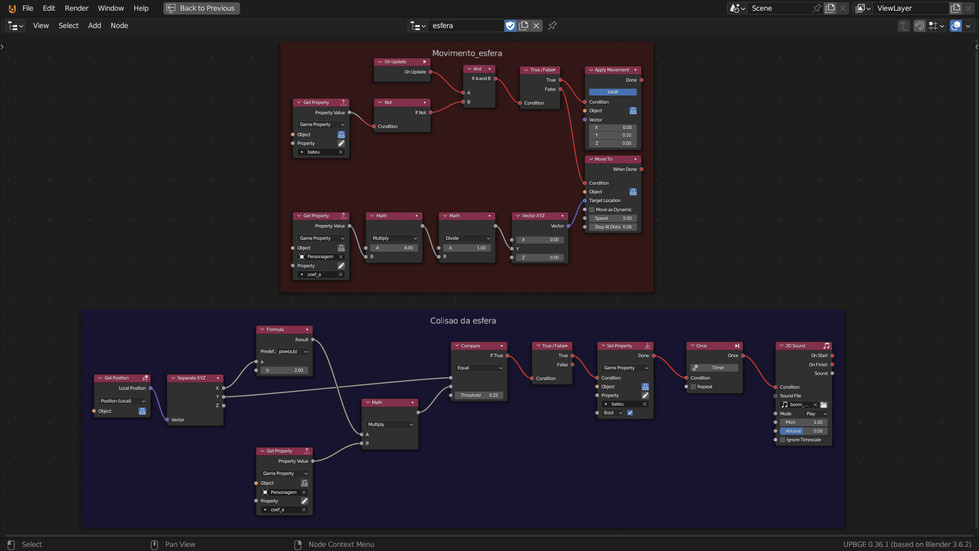Image resolution: width=979 pixels, height=551 pixels.
Task: Collapse the Apply Movement node
Action: pos(591,70)
